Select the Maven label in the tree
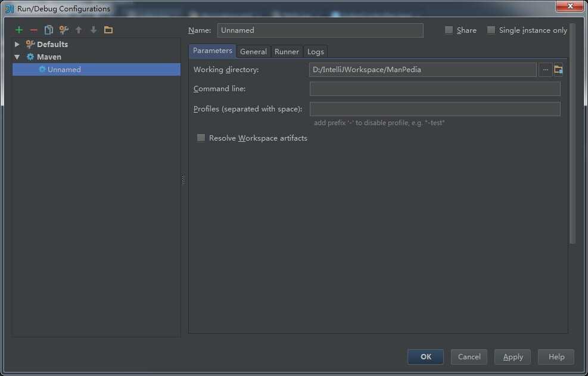The height and width of the screenshot is (376, 588). point(49,57)
